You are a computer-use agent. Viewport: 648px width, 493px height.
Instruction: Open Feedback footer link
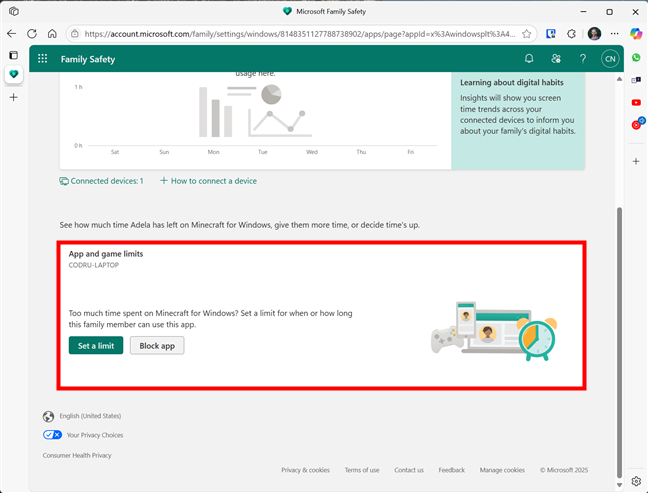click(452, 470)
